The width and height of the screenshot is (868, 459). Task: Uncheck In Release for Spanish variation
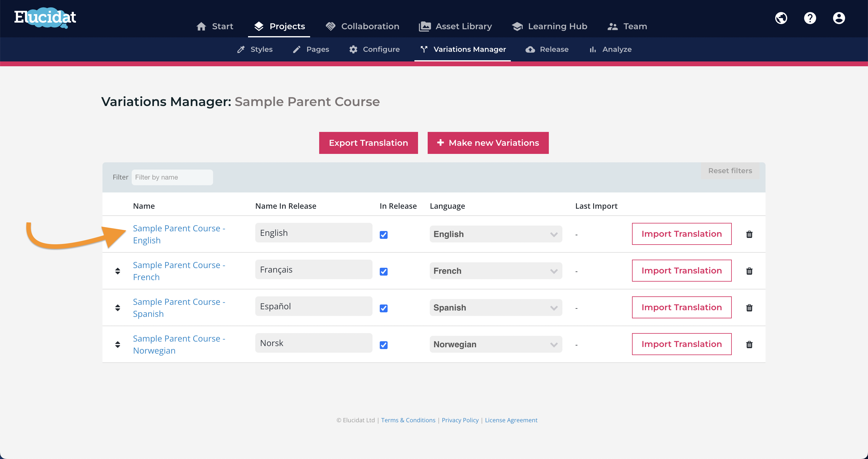click(x=383, y=308)
